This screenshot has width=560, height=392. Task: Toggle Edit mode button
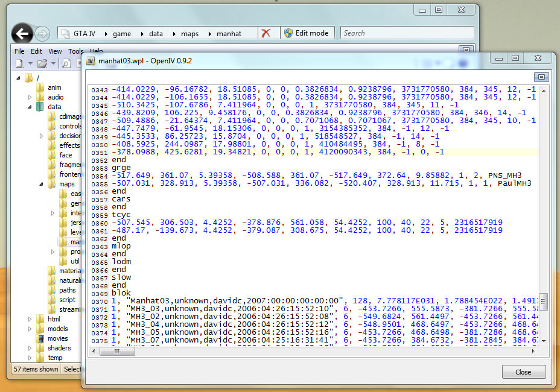tap(307, 33)
